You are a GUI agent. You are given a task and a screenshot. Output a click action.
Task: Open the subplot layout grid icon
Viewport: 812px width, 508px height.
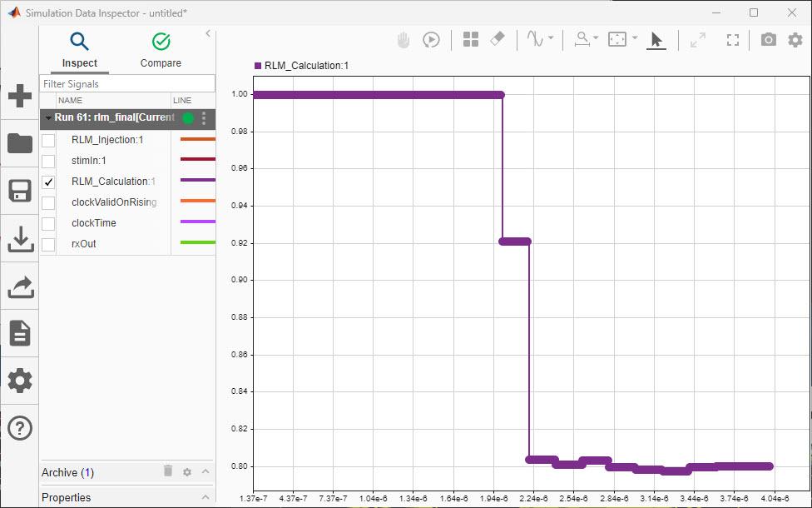(471, 39)
